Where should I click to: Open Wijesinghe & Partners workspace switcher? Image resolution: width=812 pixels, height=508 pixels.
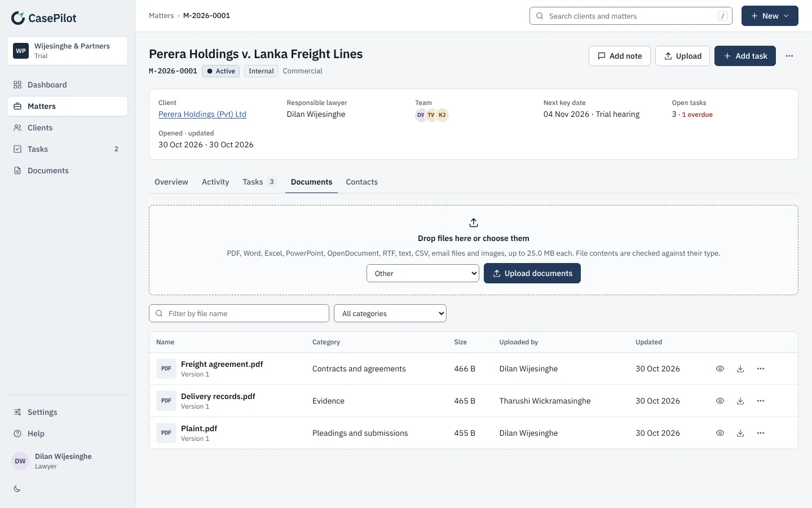point(68,51)
